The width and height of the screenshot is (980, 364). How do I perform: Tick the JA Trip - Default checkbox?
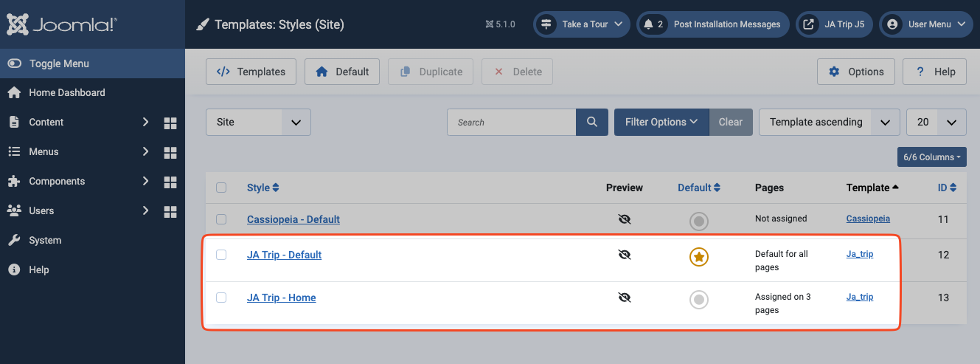(221, 255)
